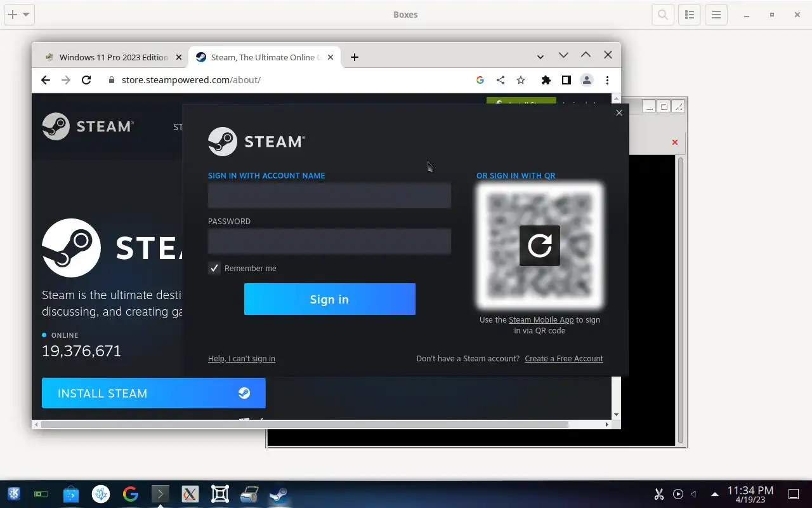Image resolution: width=812 pixels, height=508 pixels.
Task: Click the address bar URL
Action: point(191,80)
